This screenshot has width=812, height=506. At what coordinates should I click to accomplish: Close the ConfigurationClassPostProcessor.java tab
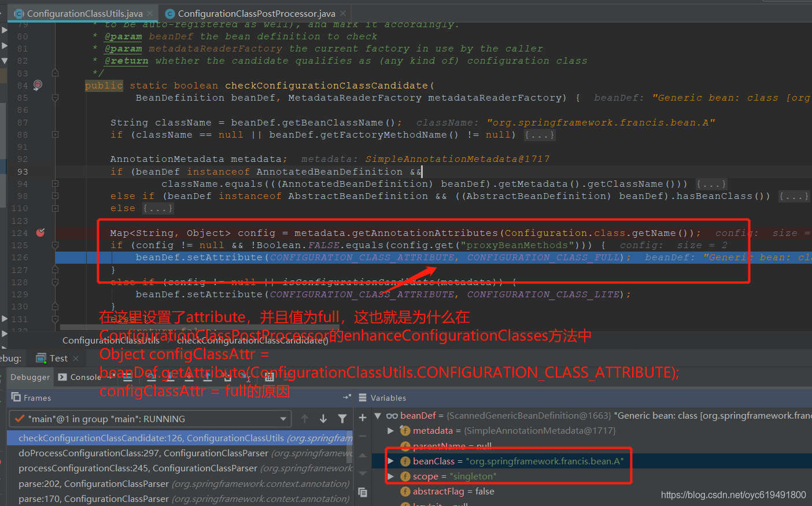(343, 13)
